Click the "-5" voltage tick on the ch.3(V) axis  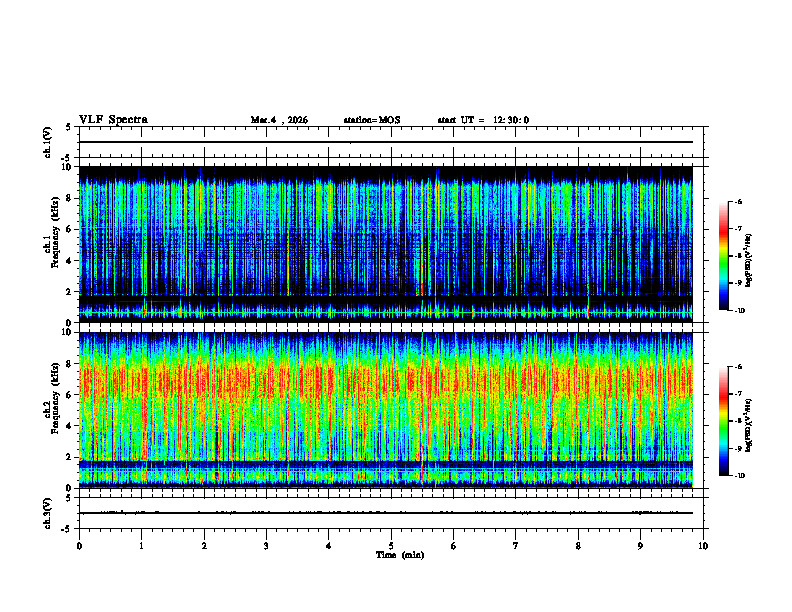click(x=67, y=529)
